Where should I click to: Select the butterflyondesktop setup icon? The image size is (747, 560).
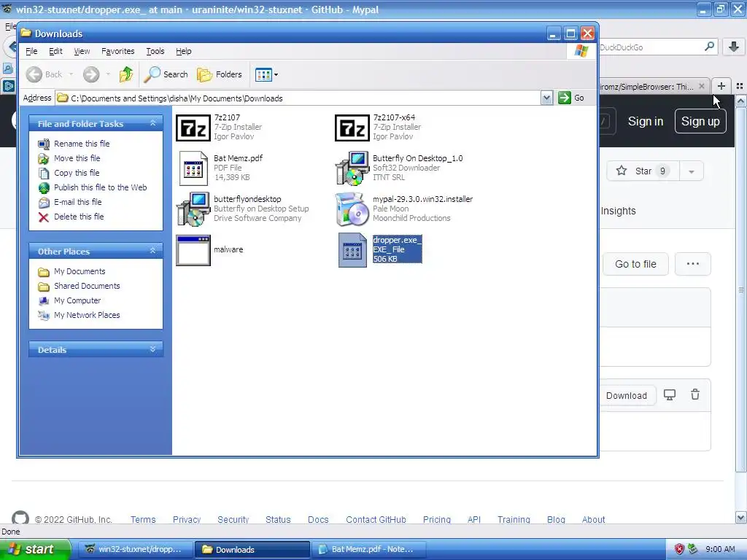(193, 209)
